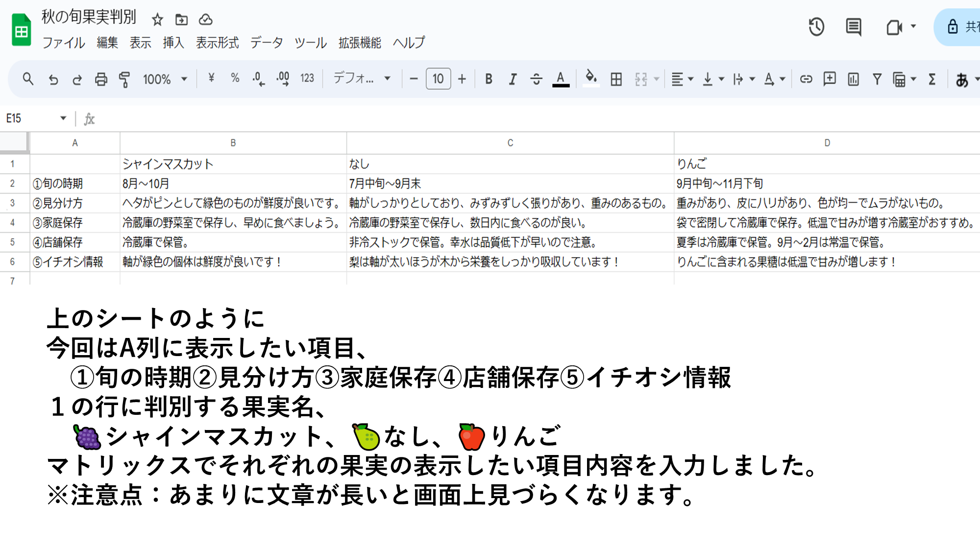Insert a chart using the chart icon
The width and height of the screenshot is (980, 551).
coord(853,79)
